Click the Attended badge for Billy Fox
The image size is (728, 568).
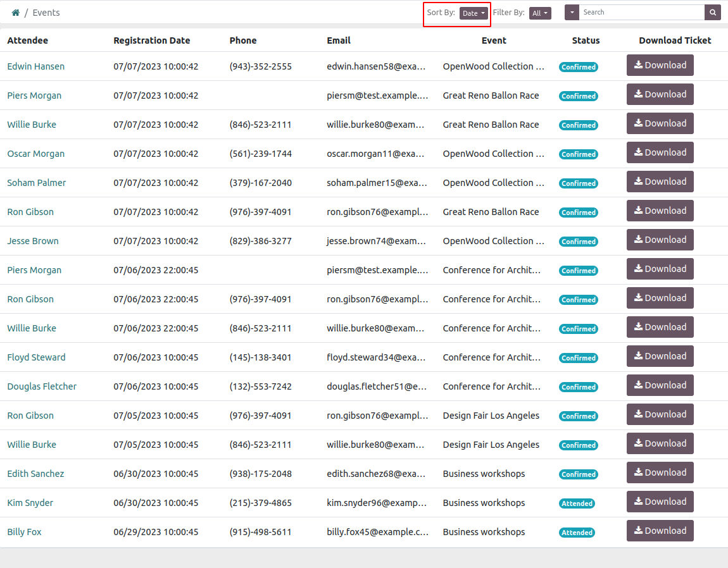pyautogui.click(x=577, y=533)
